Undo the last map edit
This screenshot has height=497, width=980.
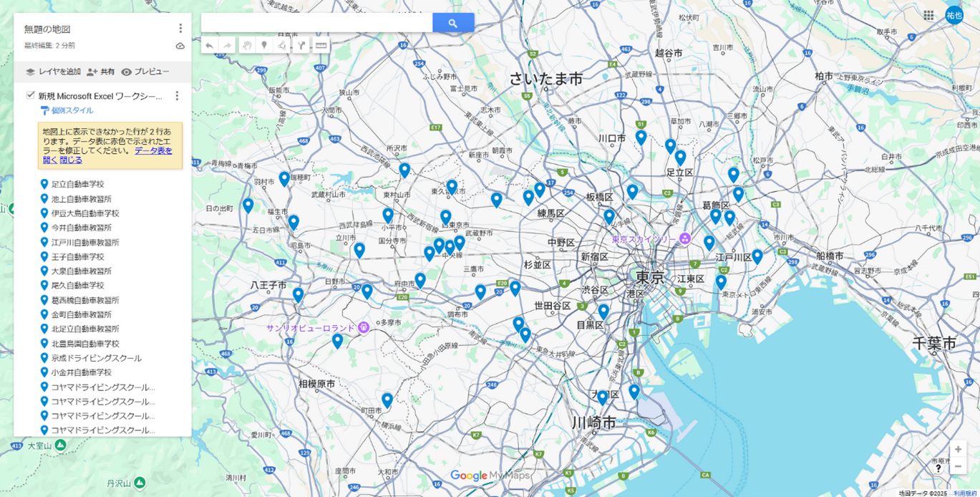click(209, 46)
